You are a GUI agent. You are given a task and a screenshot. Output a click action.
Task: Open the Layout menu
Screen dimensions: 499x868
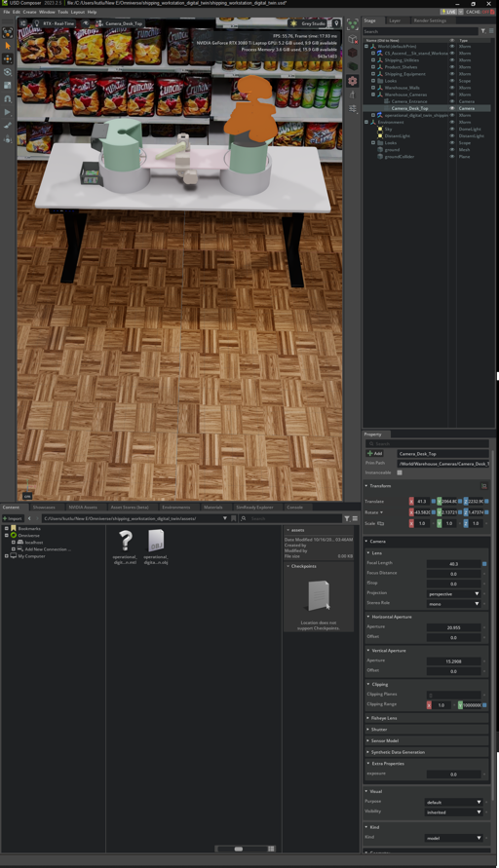click(x=78, y=12)
